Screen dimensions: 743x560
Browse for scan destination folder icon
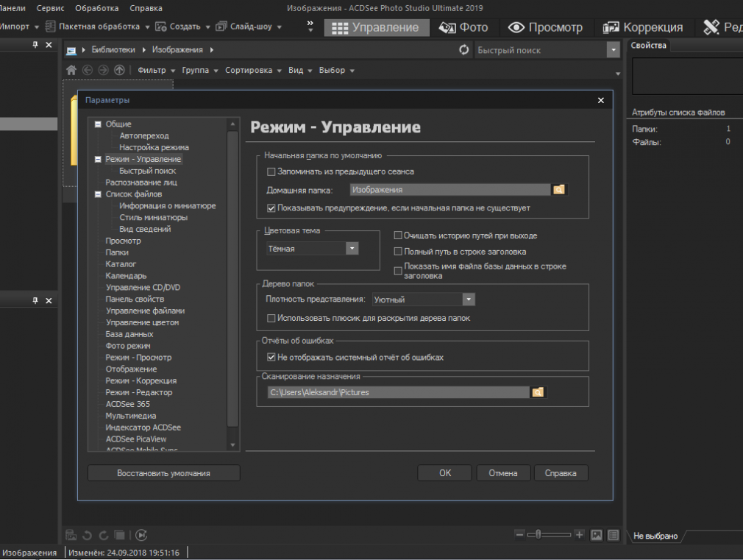tap(538, 392)
